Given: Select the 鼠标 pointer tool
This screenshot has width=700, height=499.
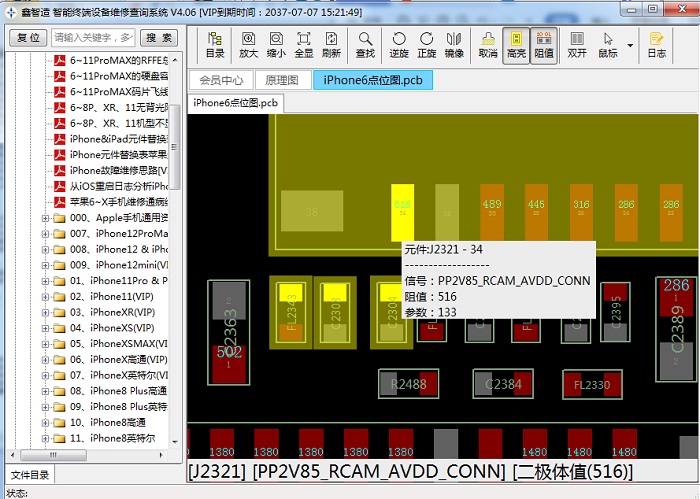Looking at the screenshot, I should pos(608,45).
